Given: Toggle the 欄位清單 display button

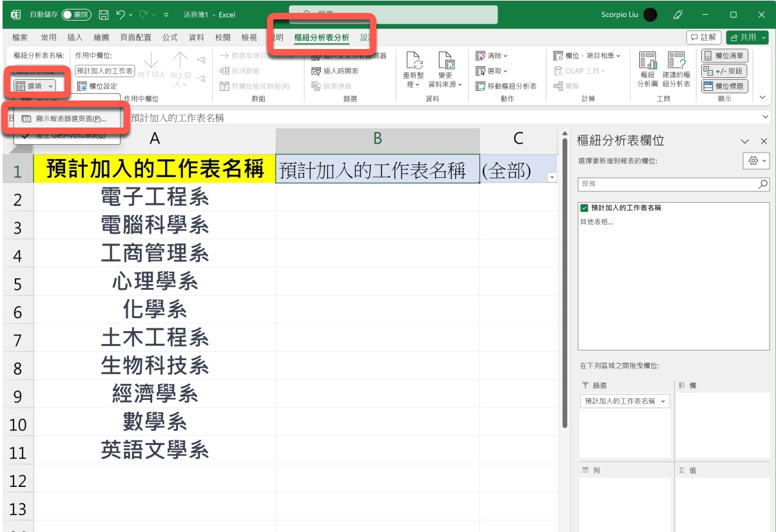Looking at the screenshot, I should coord(724,56).
